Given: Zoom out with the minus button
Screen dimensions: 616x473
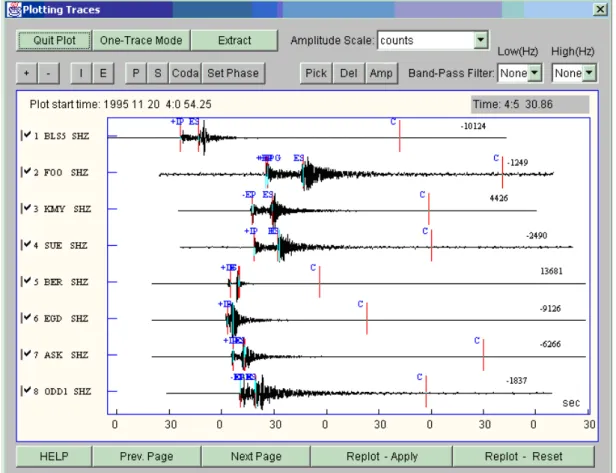Looking at the screenshot, I should pyautogui.click(x=49, y=73).
